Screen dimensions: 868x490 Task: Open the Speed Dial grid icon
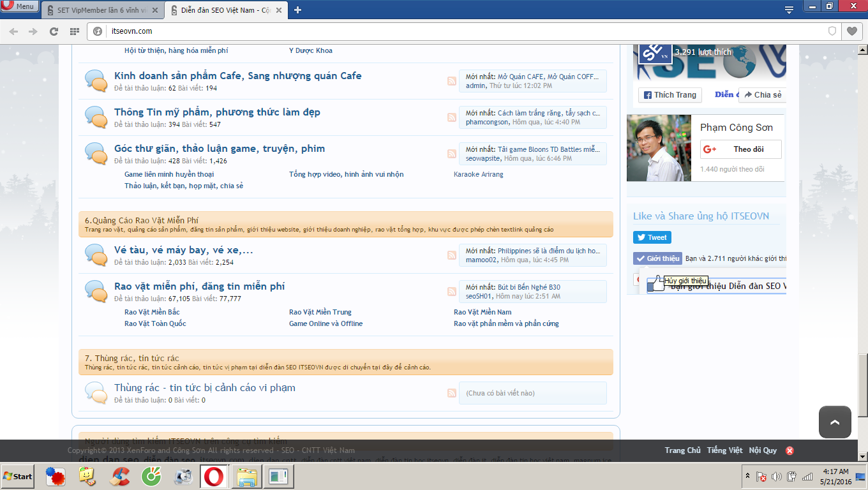click(x=75, y=31)
